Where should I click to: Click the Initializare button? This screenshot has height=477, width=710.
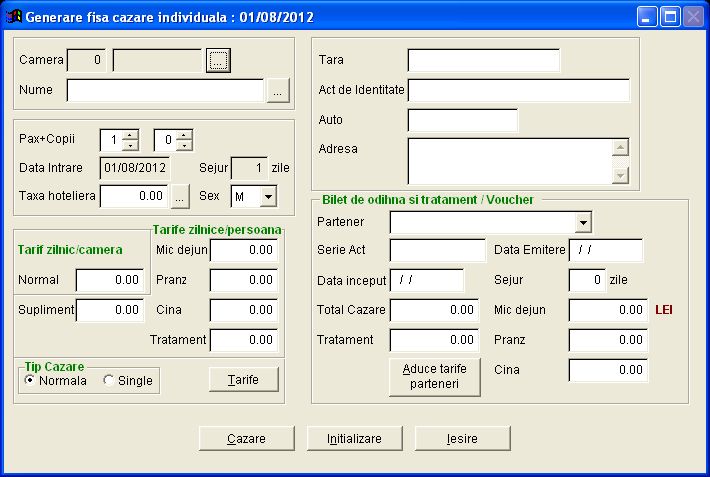point(355,438)
